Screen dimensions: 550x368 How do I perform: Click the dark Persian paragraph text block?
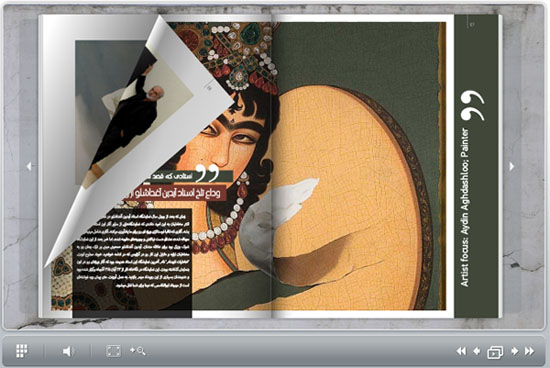coord(133,250)
